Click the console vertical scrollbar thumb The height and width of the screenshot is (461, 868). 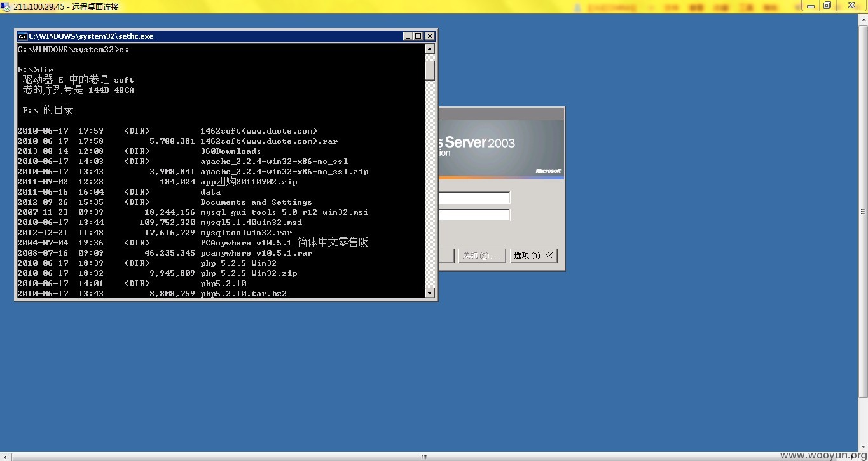pyautogui.click(x=430, y=71)
